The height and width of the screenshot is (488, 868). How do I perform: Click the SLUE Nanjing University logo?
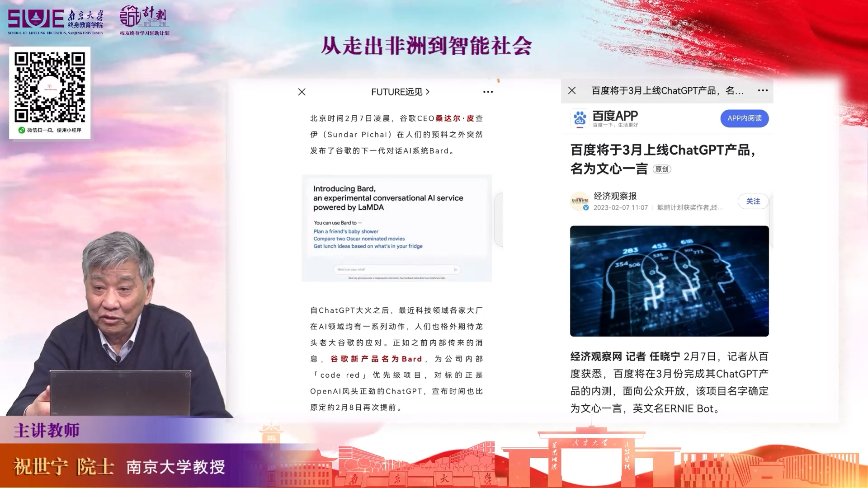click(56, 21)
